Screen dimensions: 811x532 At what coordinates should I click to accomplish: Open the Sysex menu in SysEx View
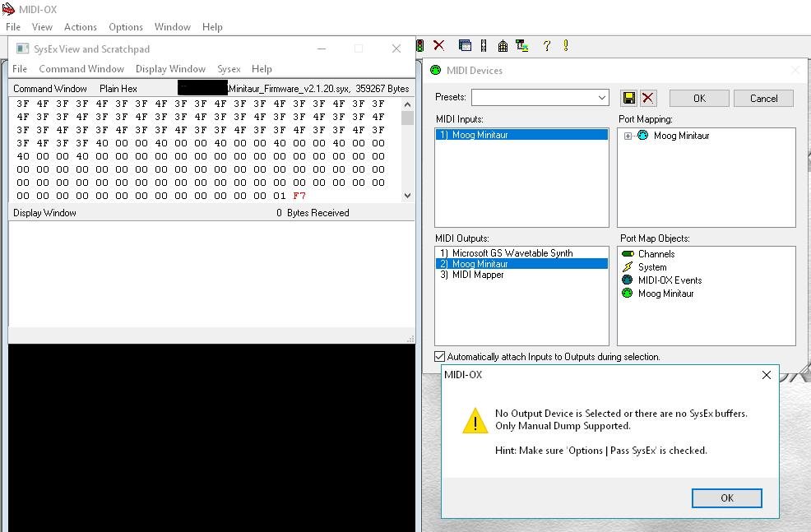229,69
